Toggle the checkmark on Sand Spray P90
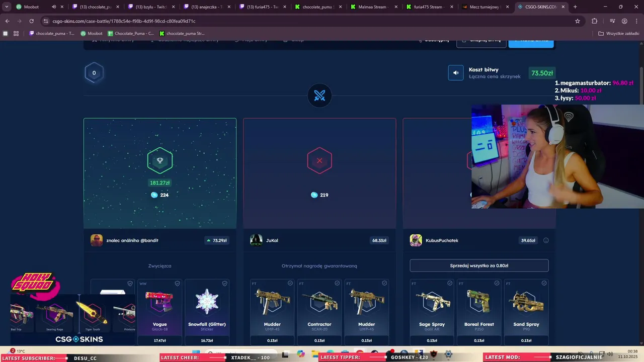The width and height of the screenshot is (644, 362). [x=544, y=284]
